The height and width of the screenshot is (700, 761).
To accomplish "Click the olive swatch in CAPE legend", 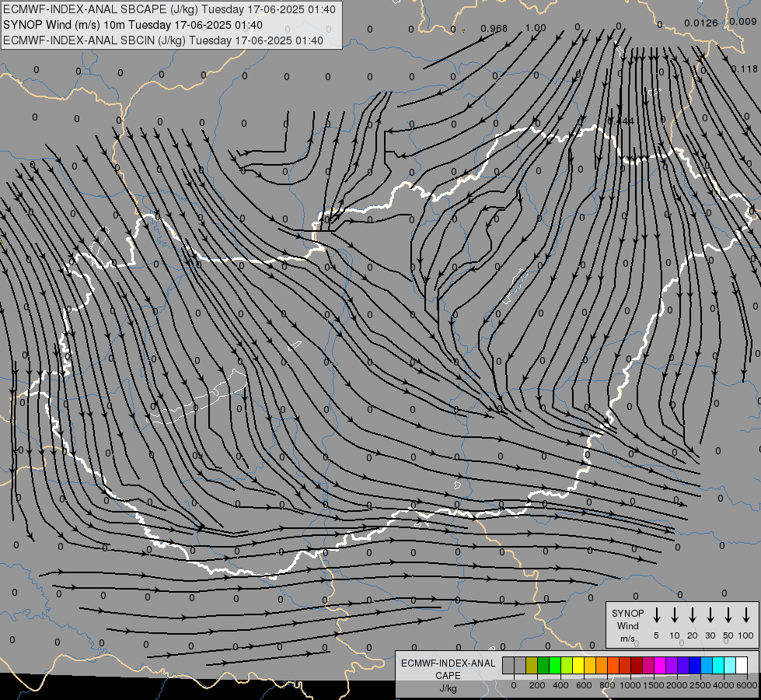I will [x=532, y=665].
